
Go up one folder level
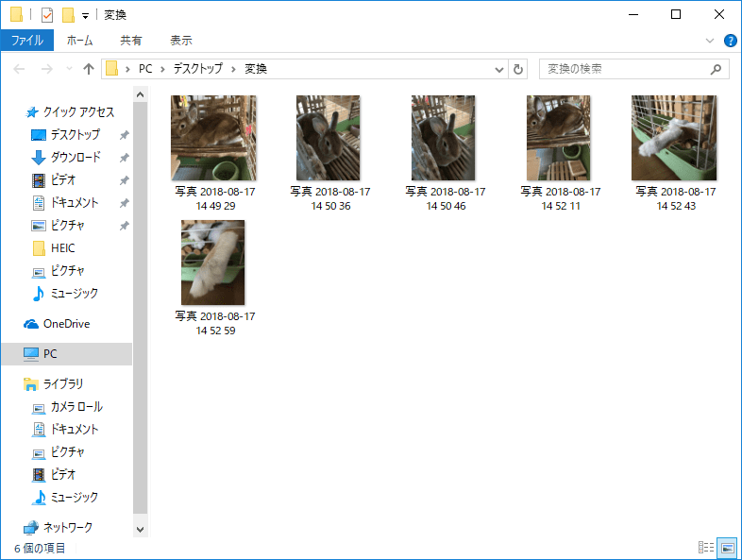pos(89,69)
